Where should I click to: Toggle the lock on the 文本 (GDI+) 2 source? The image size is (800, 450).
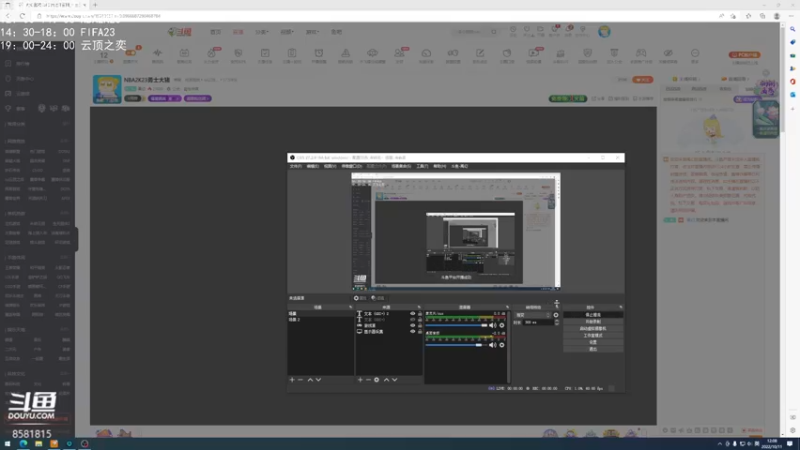click(420, 314)
